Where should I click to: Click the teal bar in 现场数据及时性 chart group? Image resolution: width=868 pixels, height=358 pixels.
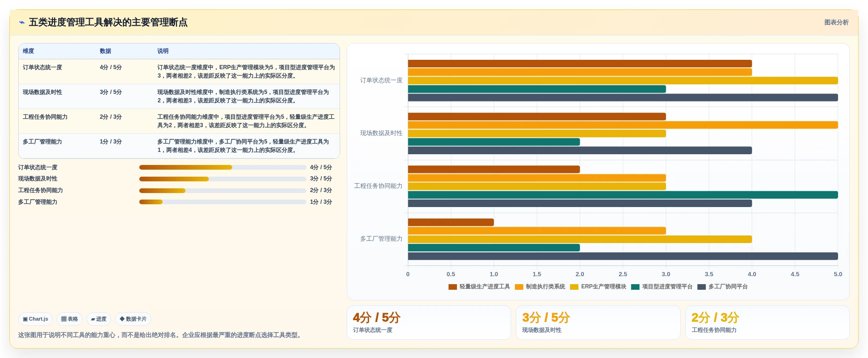click(494, 142)
